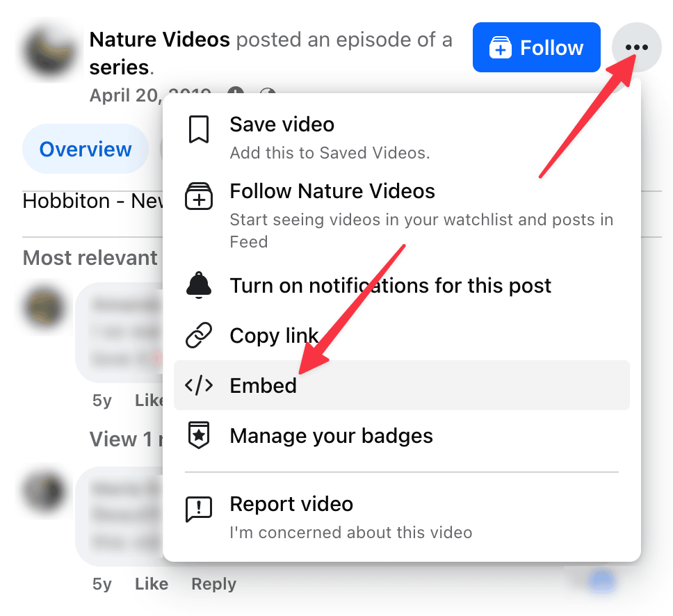Click the report exclamation speech icon
Viewport: 673px width, 616px height.
click(199, 510)
